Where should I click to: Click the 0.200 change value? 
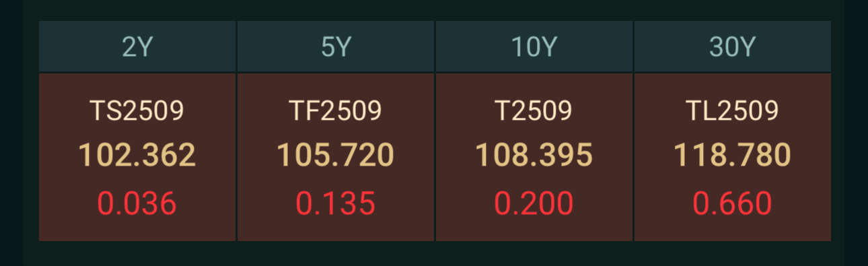[x=534, y=203]
